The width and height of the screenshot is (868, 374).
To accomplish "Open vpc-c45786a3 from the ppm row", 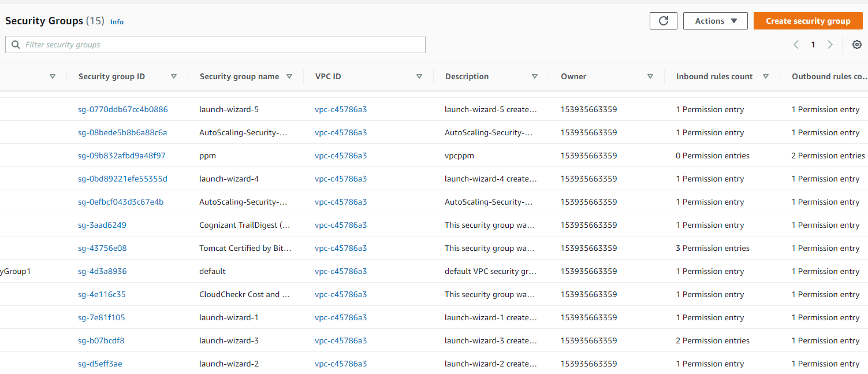I will (x=341, y=155).
